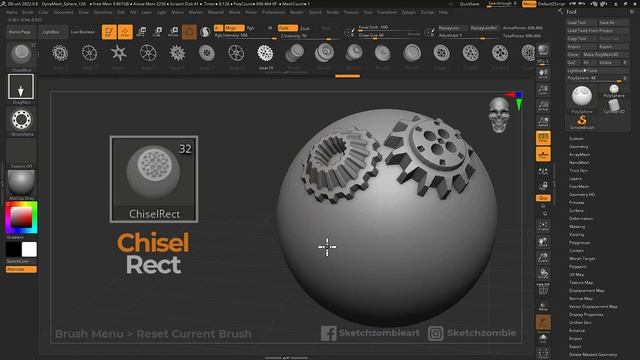Click the Menus toggle button
Viewport: 640px width, 360px height.
(x=529, y=4)
